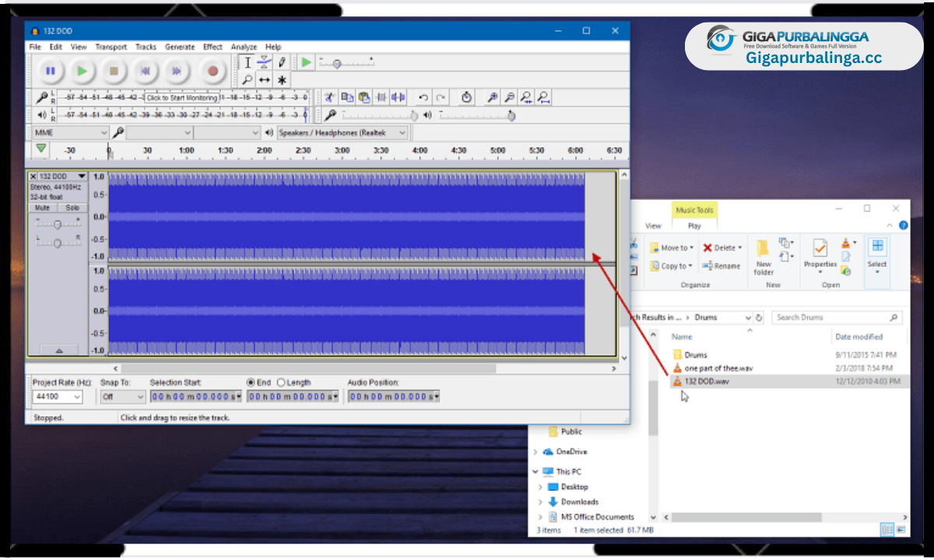Image resolution: width=934 pixels, height=560 pixels.
Task: Click Skip to End button
Action: (177, 71)
